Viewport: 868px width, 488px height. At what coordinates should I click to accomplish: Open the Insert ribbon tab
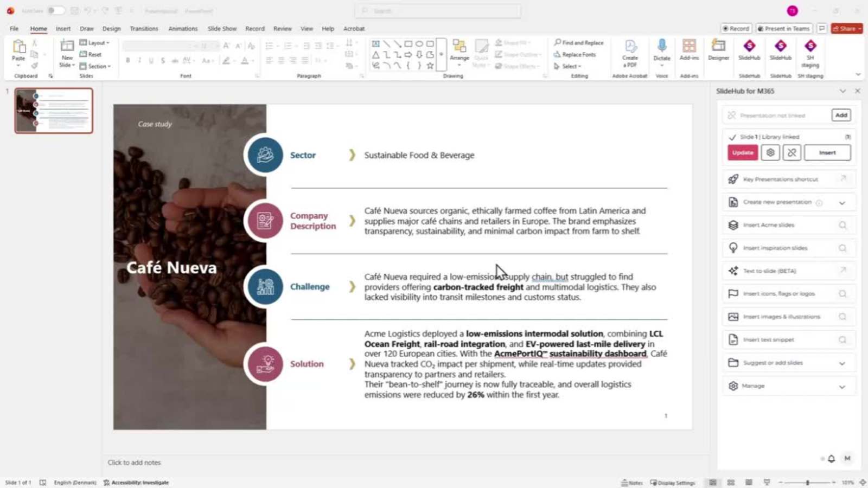click(63, 29)
